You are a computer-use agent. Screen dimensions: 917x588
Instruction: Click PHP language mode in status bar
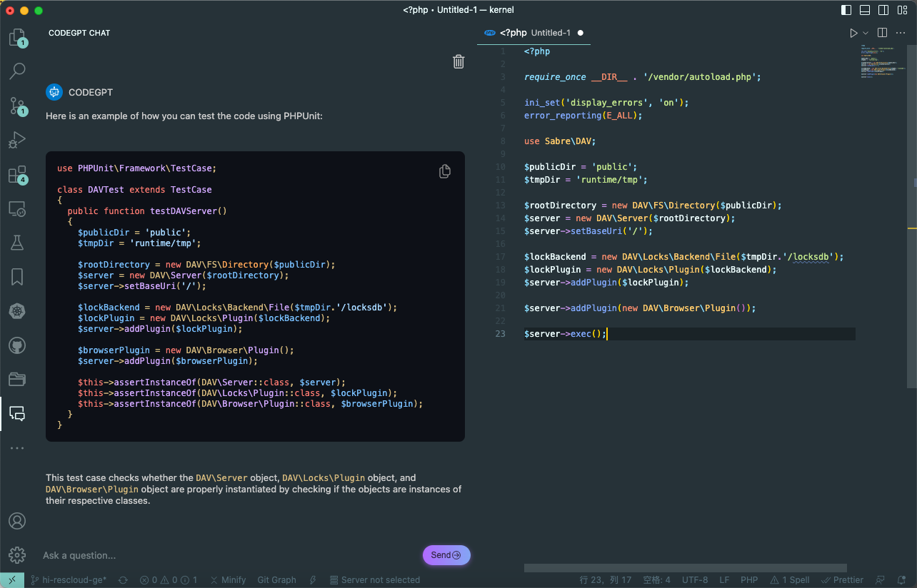click(x=749, y=580)
